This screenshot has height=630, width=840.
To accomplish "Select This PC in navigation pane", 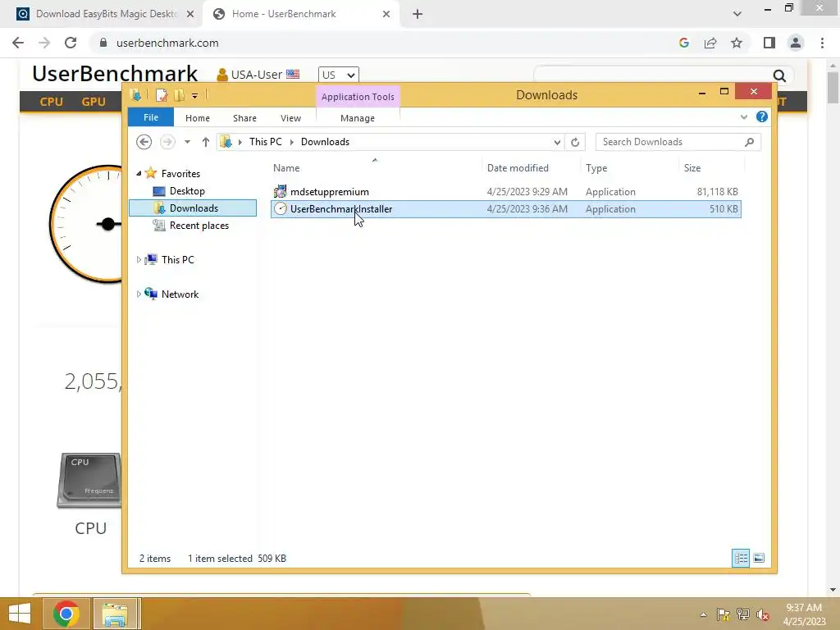I will (x=177, y=260).
